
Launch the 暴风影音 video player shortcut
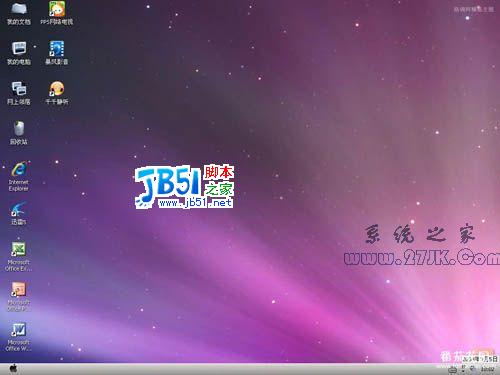tap(57, 53)
